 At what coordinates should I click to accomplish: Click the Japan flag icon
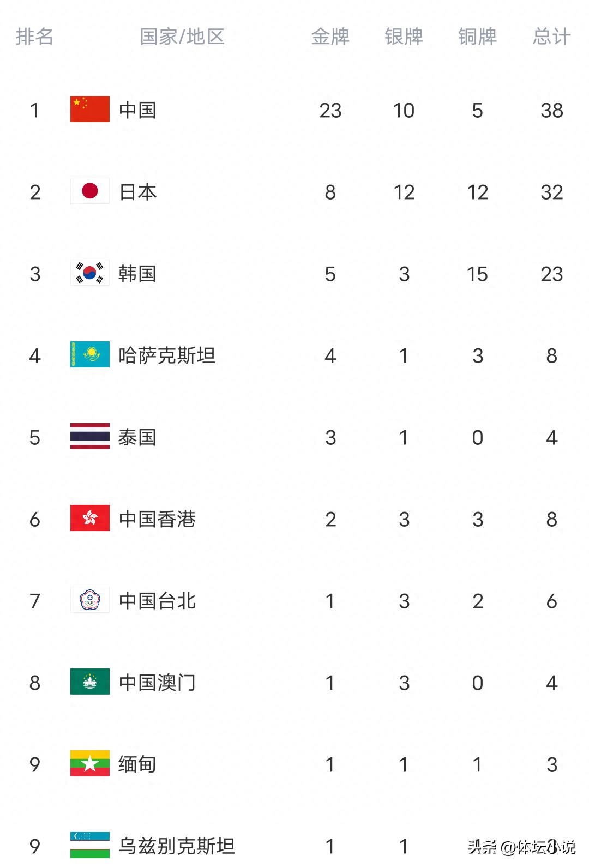click(x=90, y=191)
